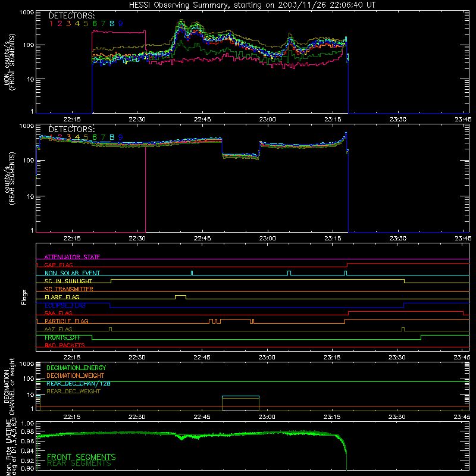Image resolution: width=476 pixels, height=476 pixels.
Task: Click the ECLIPSE_FLAG label
Action: pos(65,305)
